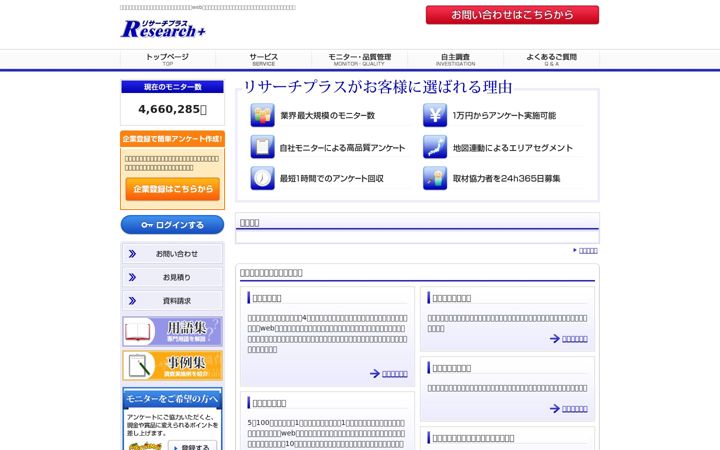Click the text 自社モニターによる高品質アンケート
The height and width of the screenshot is (450, 720).
[343, 148]
